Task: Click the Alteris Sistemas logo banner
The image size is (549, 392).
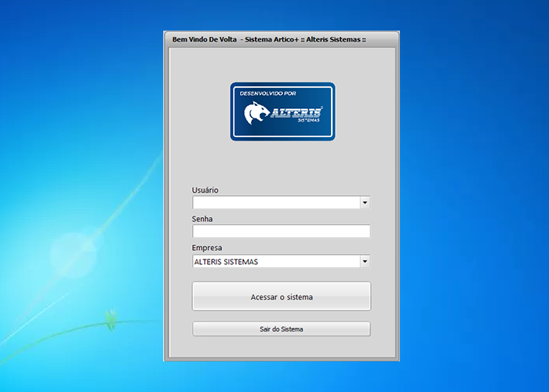Action: click(x=282, y=111)
